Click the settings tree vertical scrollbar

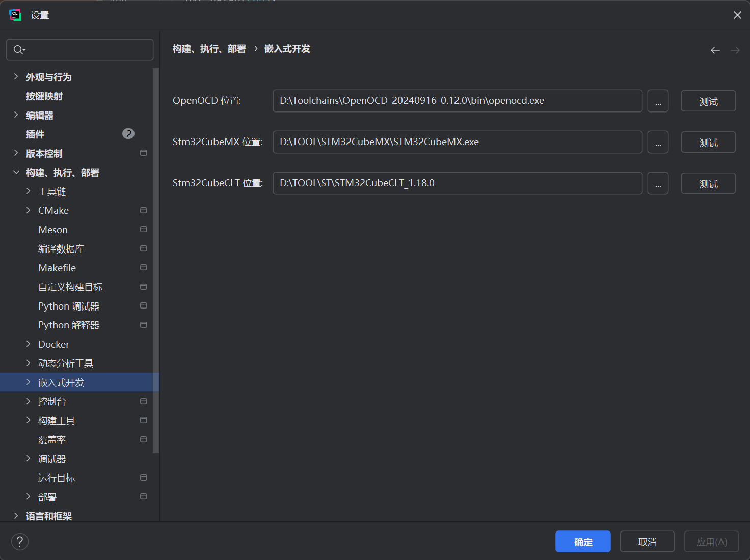point(156,260)
